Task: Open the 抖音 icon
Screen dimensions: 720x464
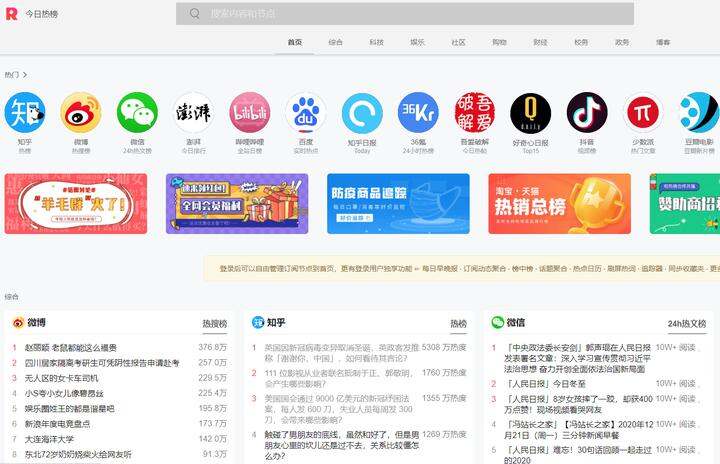Action: pos(587,113)
